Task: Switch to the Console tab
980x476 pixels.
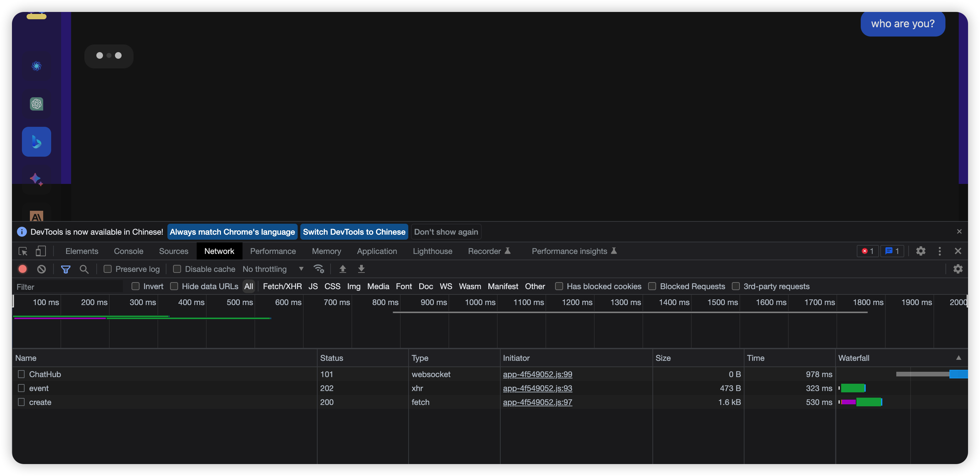Action: (129, 251)
